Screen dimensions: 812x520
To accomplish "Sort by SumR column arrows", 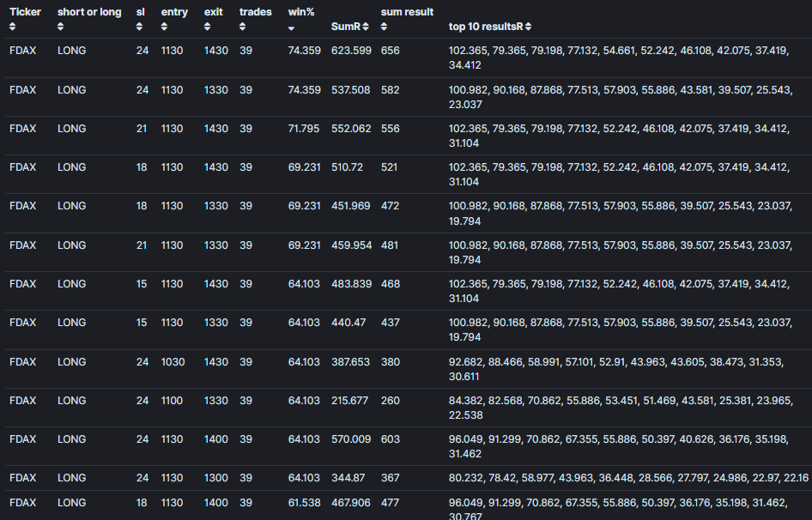I will [x=366, y=27].
